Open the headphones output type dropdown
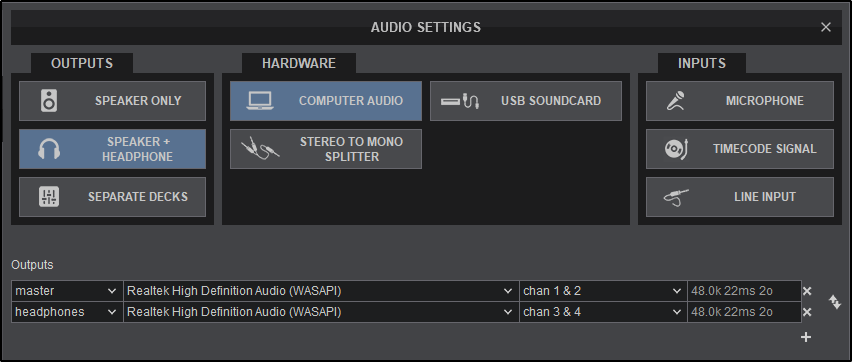Viewport: 852px width, 362px height. (67, 312)
